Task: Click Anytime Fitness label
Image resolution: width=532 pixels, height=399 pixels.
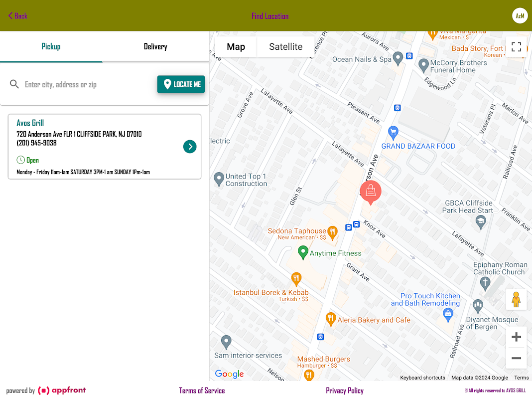Action: (x=335, y=253)
